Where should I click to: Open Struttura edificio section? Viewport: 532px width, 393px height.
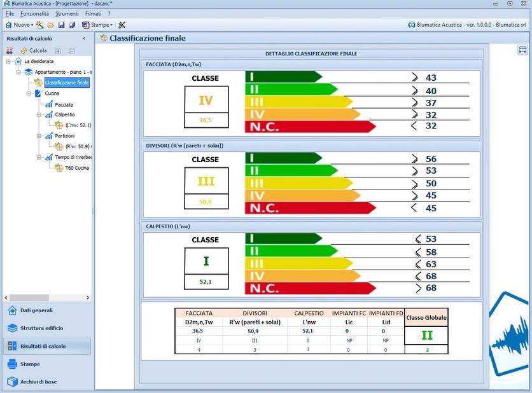pos(41,328)
